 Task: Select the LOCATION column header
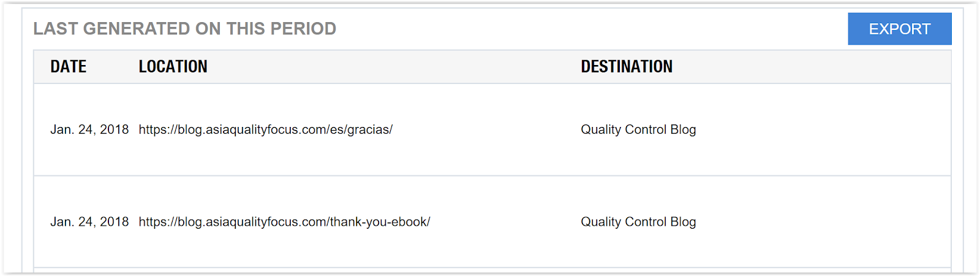click(x=173, y=66)
